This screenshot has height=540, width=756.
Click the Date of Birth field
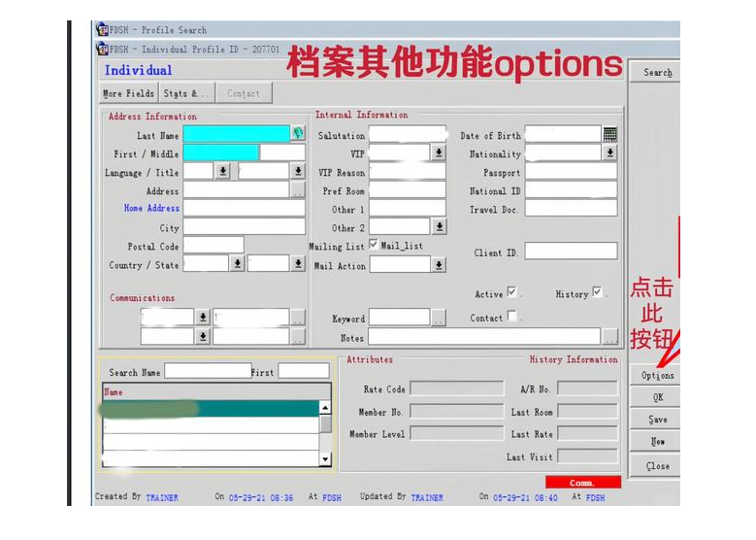563,134
